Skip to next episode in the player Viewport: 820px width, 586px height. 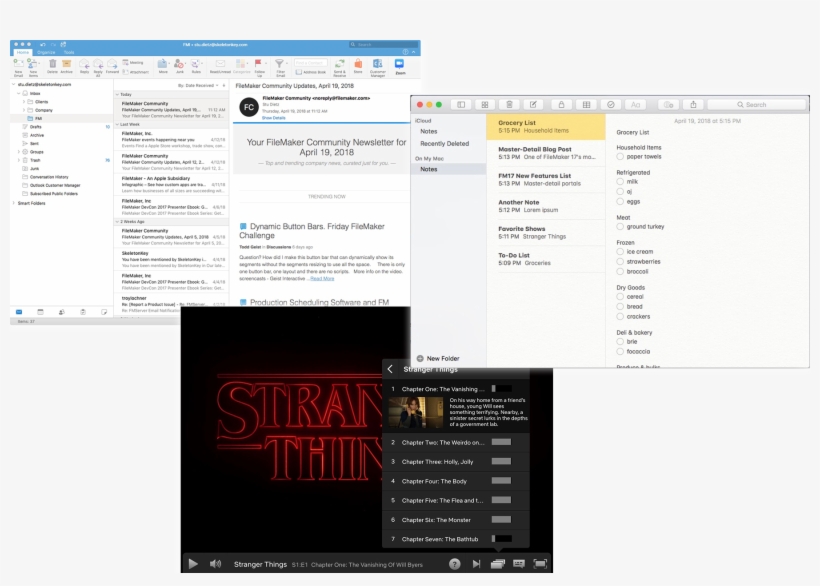pyautogui.click(x=476, y=564)
